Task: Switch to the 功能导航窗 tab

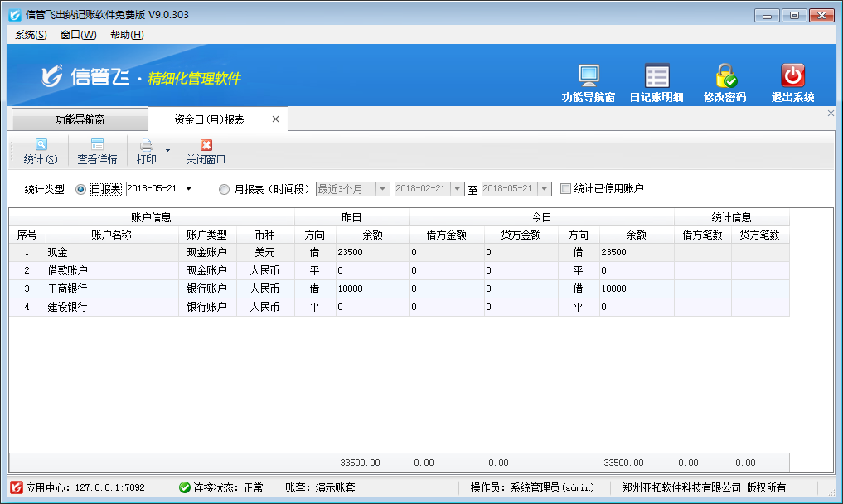Action: pyautogui.click(x=80, y=119)
